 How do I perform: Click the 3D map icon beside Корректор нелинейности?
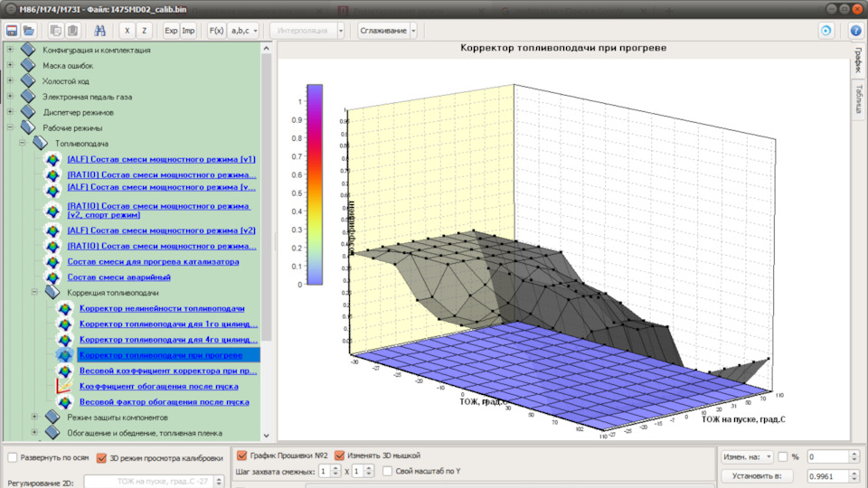tap(65, 308)
